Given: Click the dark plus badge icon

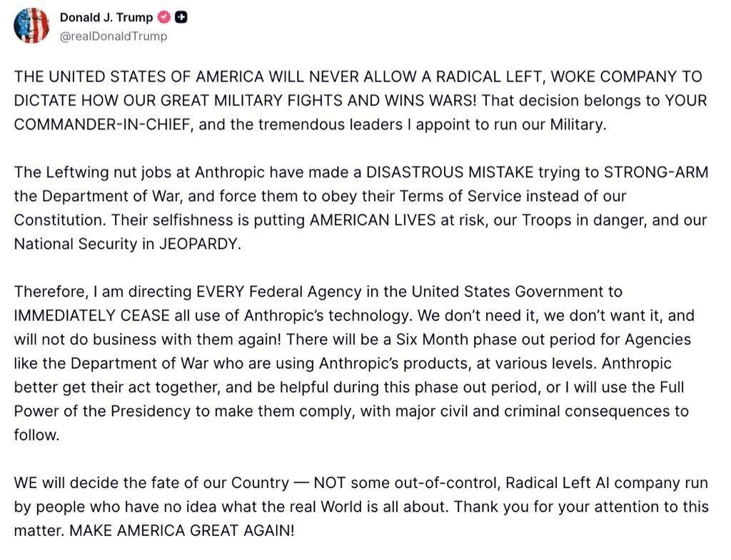Looking at the screenshot, I should tap(181, 18).
